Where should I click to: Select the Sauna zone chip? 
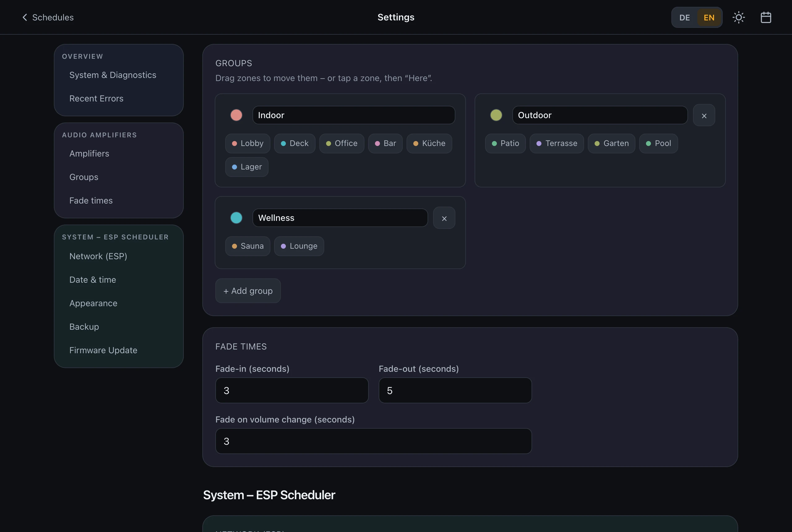point(248,246)
